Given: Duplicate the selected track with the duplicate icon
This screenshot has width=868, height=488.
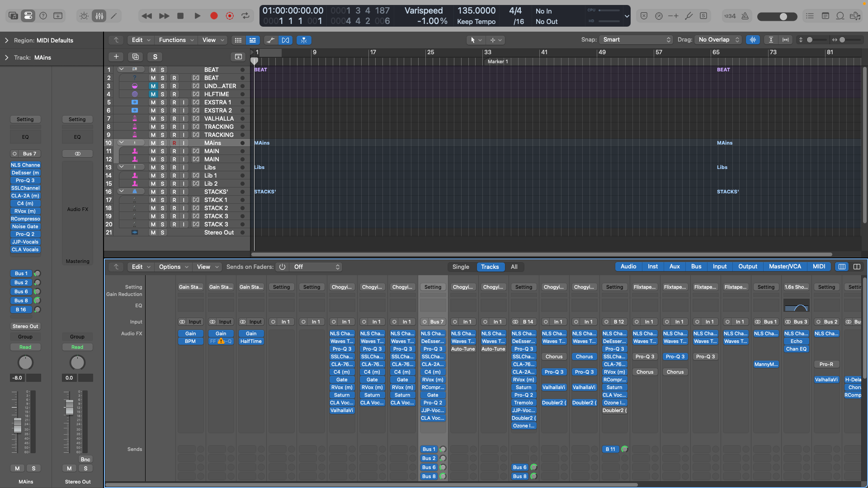Looking at the screenshot, I should (136, 56).
